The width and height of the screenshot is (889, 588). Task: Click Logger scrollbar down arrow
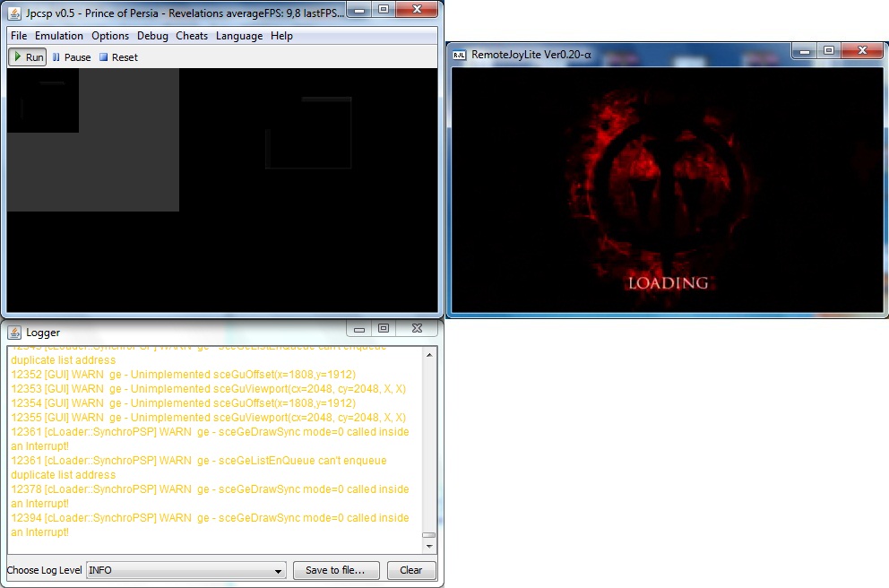click(429, 546)
